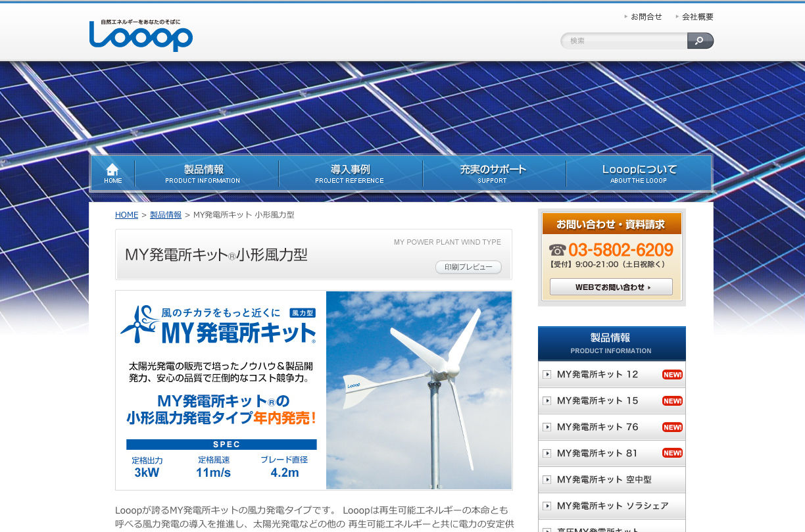Open MY発電所キット 81 in the sidebar
805x532 pixels.
coord(612,454)
